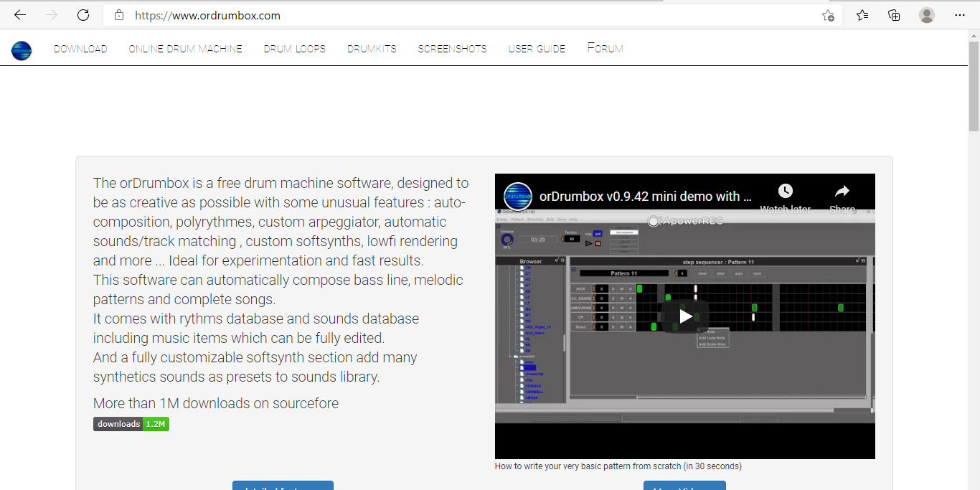
Task: Click the sentence beginning 'This software can automatically compose'
Action: tap(278, 290)
